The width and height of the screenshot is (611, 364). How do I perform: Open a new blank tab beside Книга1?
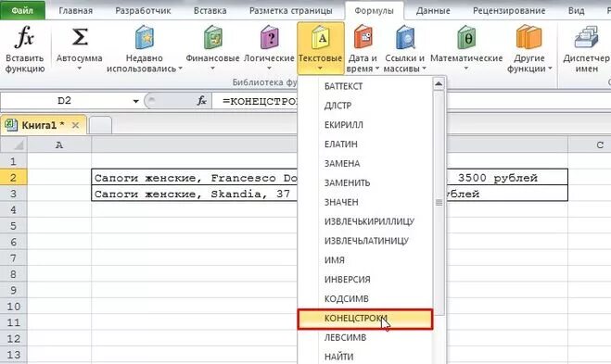tap(100, 125)
